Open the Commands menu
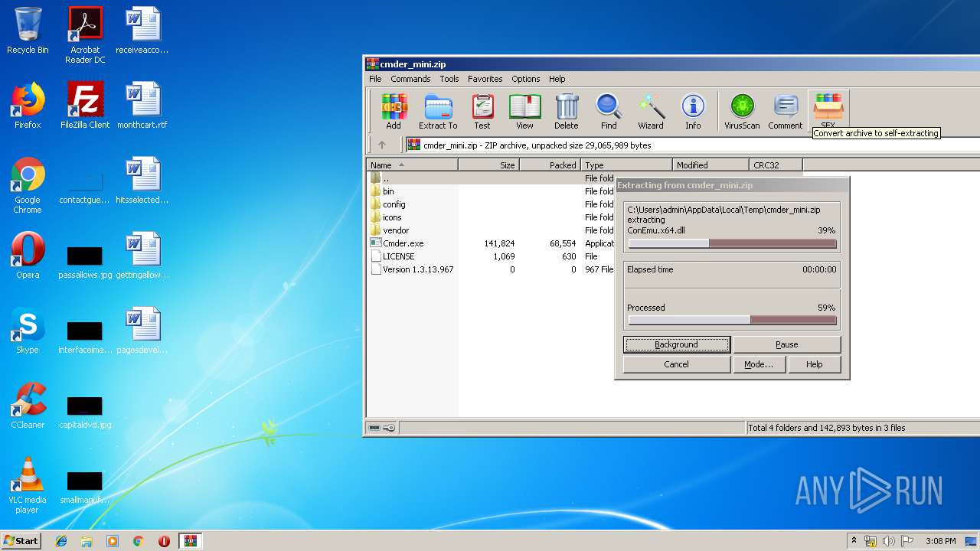This screenshot has width=980, height=551. tap(410, 79)
